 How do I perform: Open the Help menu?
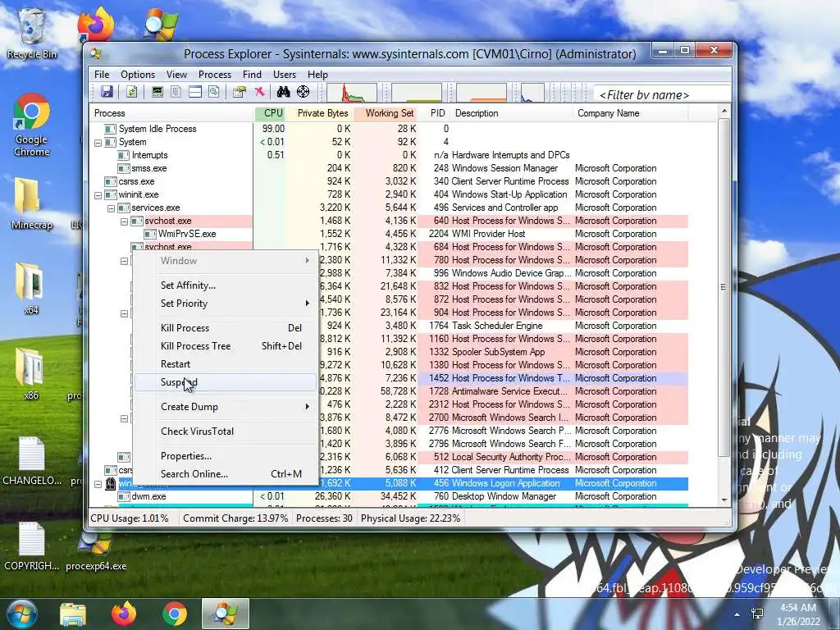coord(317,75)
